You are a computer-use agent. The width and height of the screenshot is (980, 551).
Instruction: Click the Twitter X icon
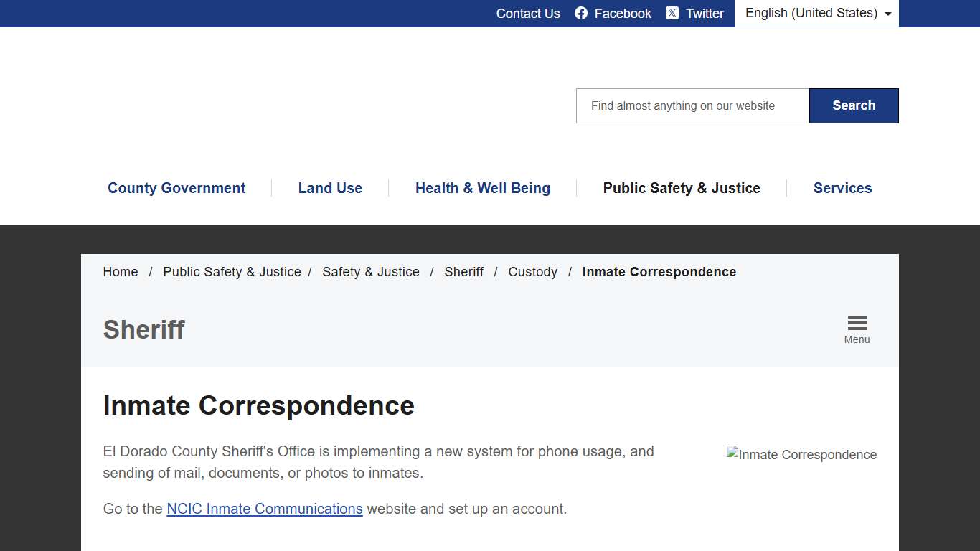(672, 13)
